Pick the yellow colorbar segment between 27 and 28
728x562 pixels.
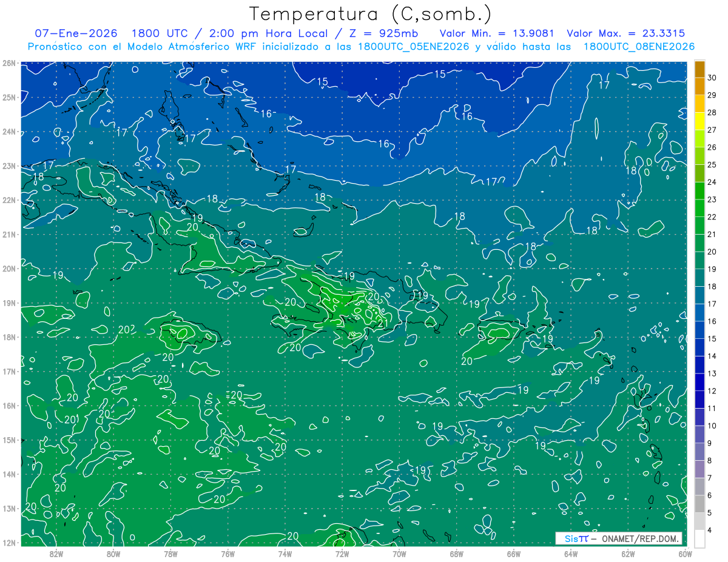[x=699, y=121]
